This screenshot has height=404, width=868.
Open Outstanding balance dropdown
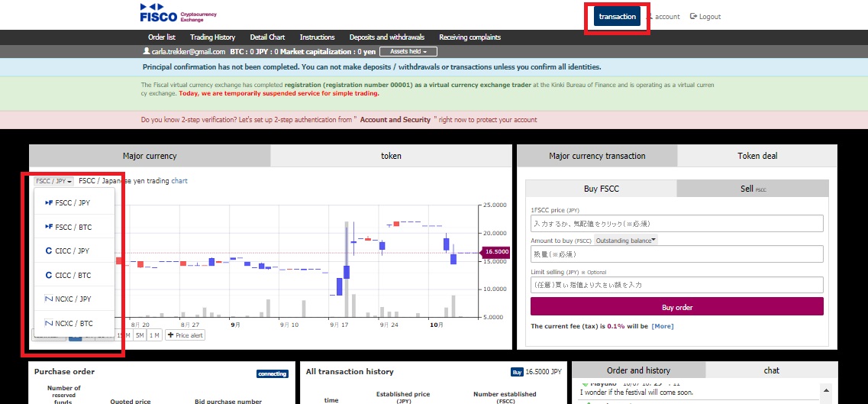coord(626,241)
